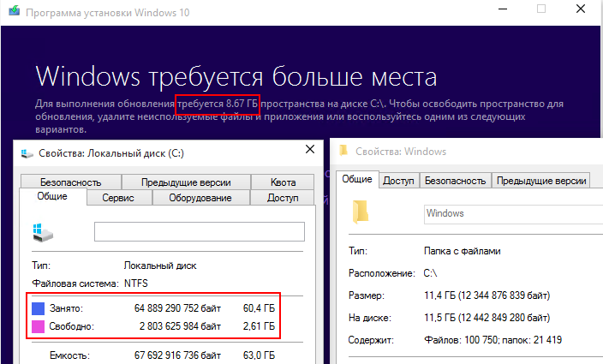This screenshot has height=364, width=603.
Task: Switch to the Квота tab
Action: click(283, 182)
